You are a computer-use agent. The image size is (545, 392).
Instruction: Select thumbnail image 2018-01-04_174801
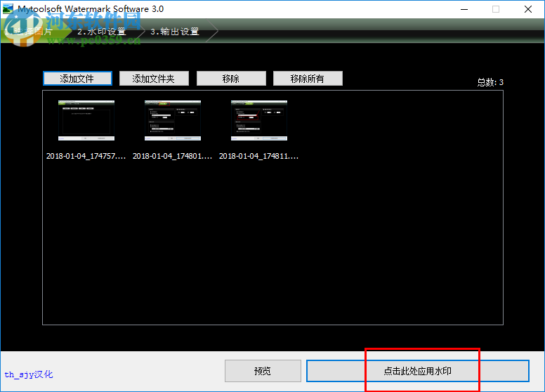pos(173,121)
